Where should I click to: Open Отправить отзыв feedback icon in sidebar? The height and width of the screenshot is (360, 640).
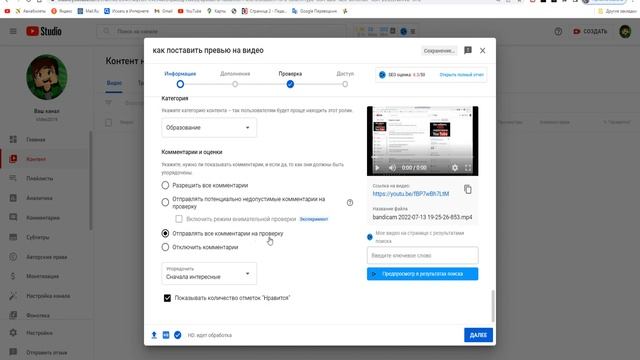click(x=13, y=352)
